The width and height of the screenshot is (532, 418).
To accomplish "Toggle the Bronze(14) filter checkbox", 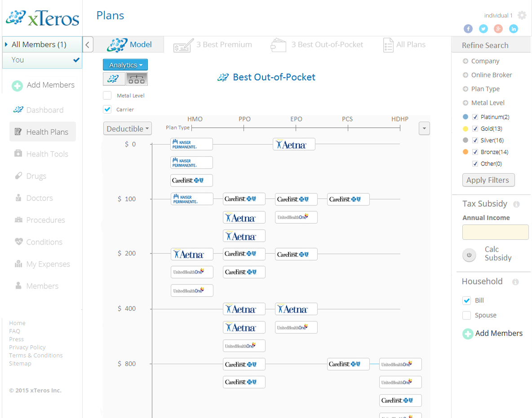I will click(x=475, y=152).
